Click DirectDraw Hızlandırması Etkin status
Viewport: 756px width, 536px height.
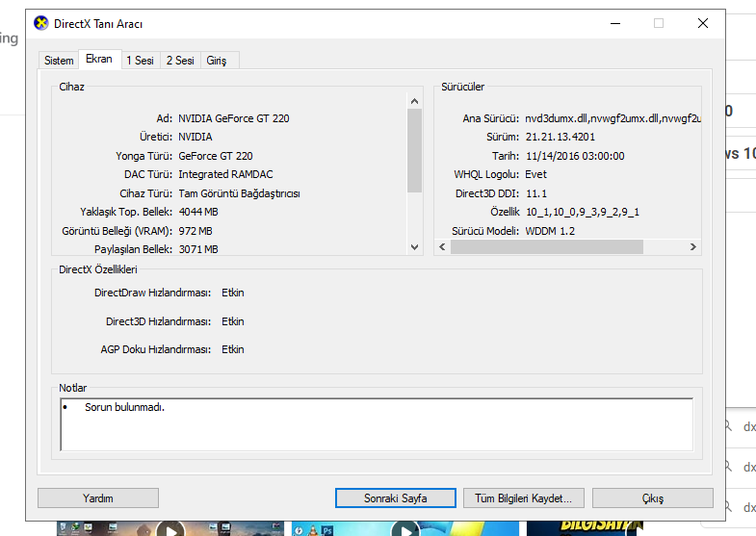(233, 293)
